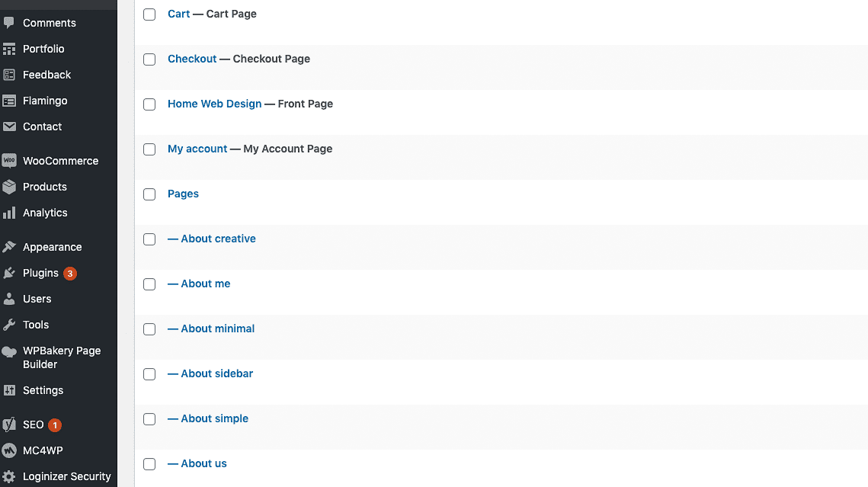868x487 pixels.
Task: Click the Loginizer Security gear icon
Action: point(9,476)
